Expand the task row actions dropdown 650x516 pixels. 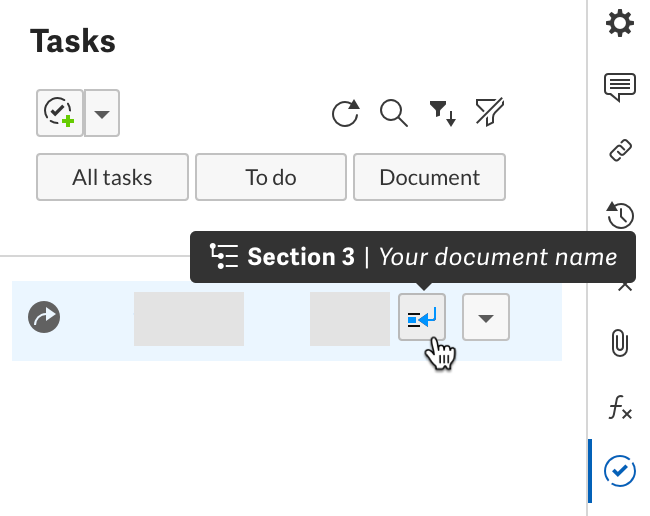486,317
